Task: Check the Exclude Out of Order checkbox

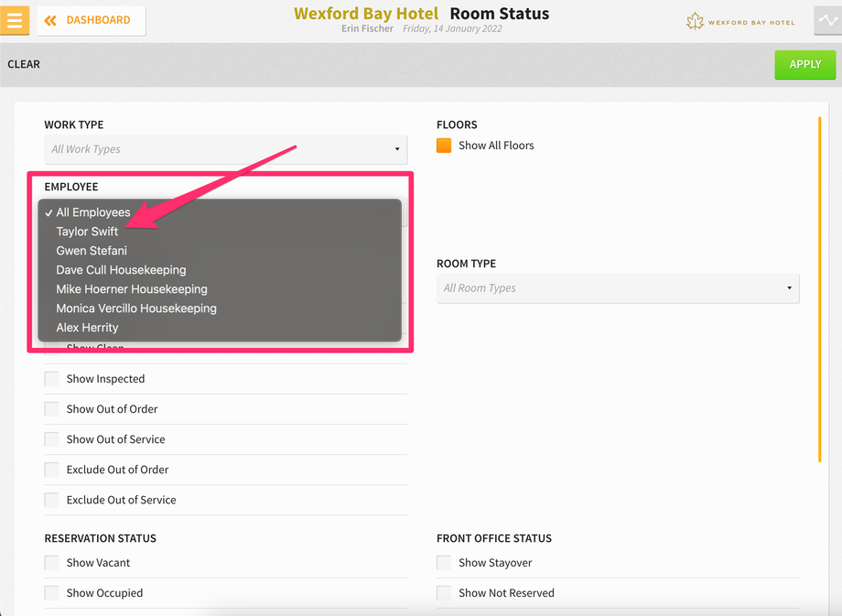Action: (51, 470)
